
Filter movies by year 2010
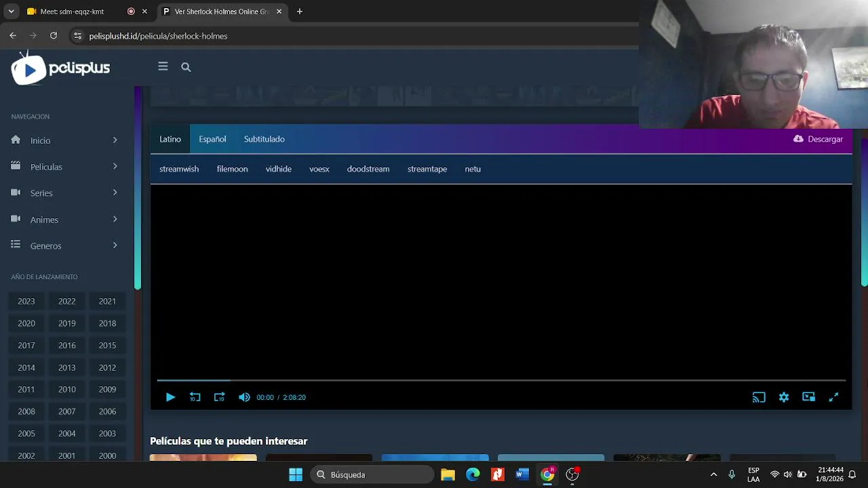click(x=67, y=389)
